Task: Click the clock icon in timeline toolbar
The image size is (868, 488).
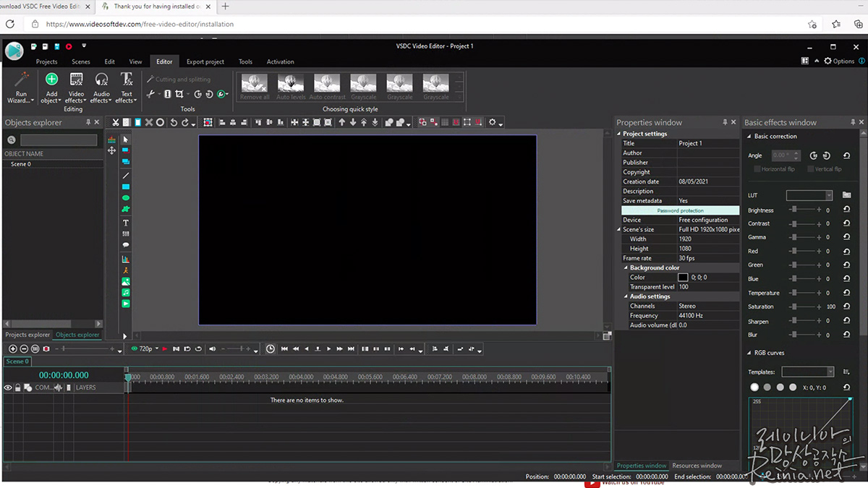Action: [271, 348]
